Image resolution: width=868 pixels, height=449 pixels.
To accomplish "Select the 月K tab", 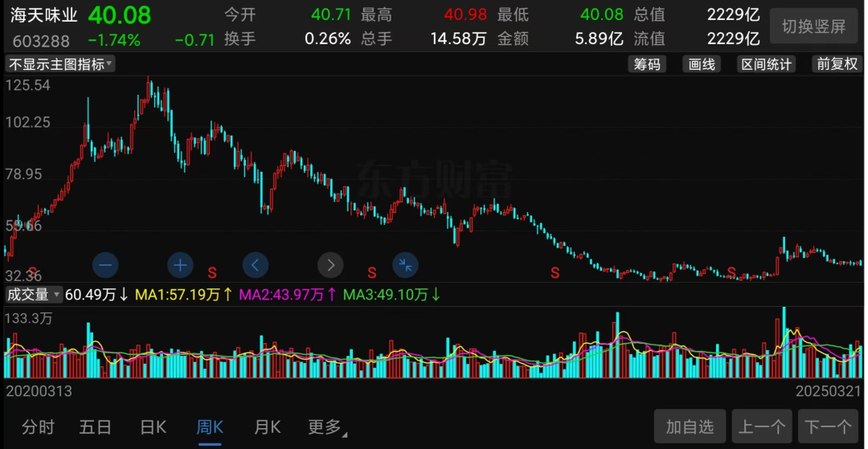I will pyautogui.click(x=267, y=427).
